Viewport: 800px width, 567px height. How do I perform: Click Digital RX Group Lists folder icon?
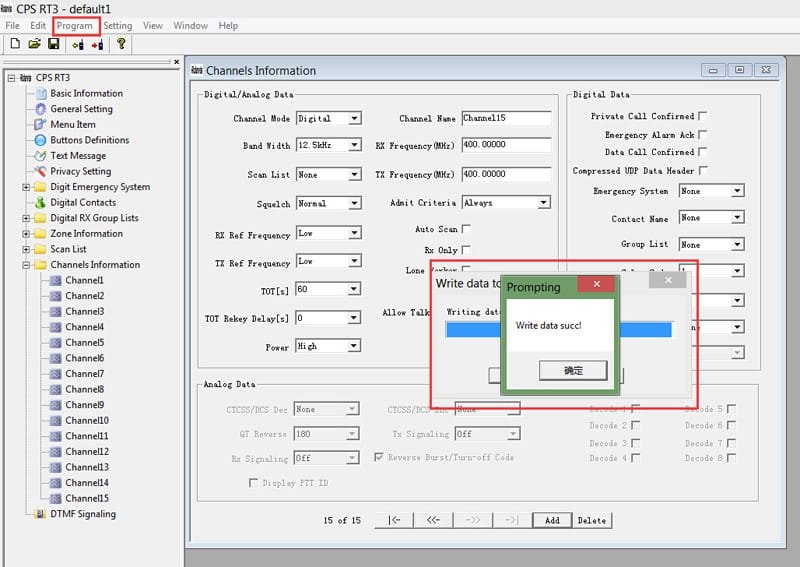pyautogui.click(x=40, y=218)
